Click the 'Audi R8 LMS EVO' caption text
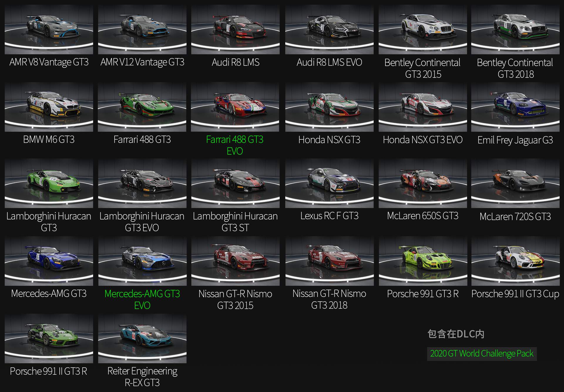Image resolution: width=564 pixels, height=392 pixels. point(329,62)
